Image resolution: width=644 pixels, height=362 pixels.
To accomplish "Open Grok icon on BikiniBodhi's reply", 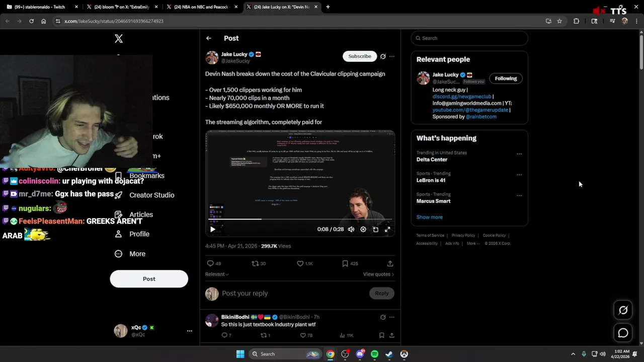I will [383, 317].
